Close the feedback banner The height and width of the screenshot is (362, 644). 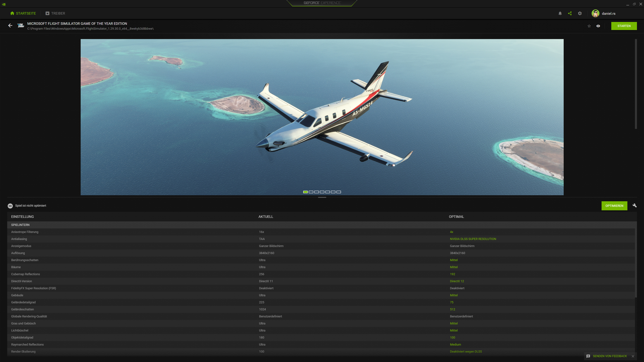pos(633,356)
